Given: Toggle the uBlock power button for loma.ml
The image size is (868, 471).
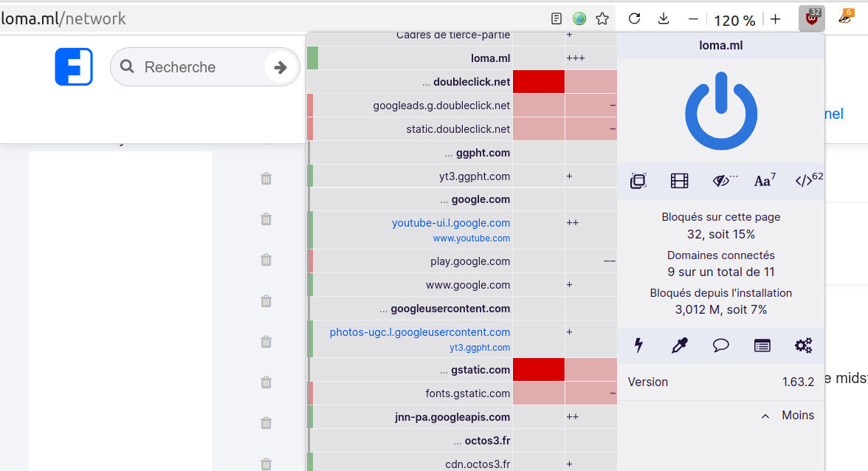Looking at the screenshot, I should [720, 111].
